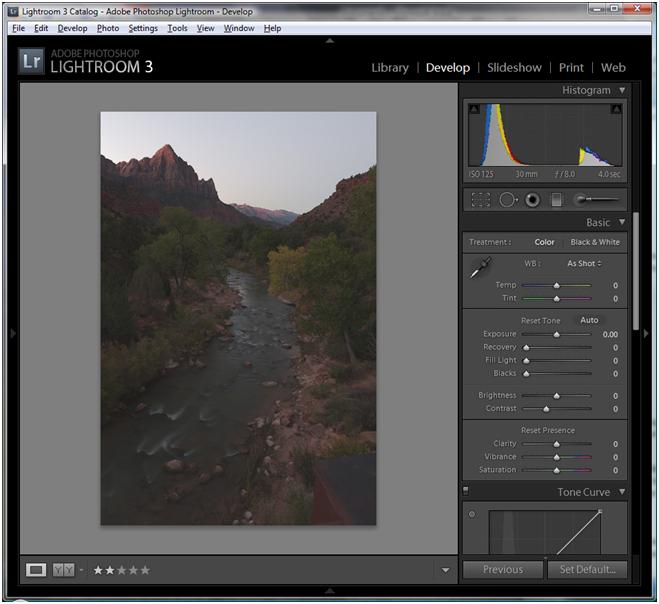659x604 pixels.
Task: Open the Tools menu
Action: [177, 28]
